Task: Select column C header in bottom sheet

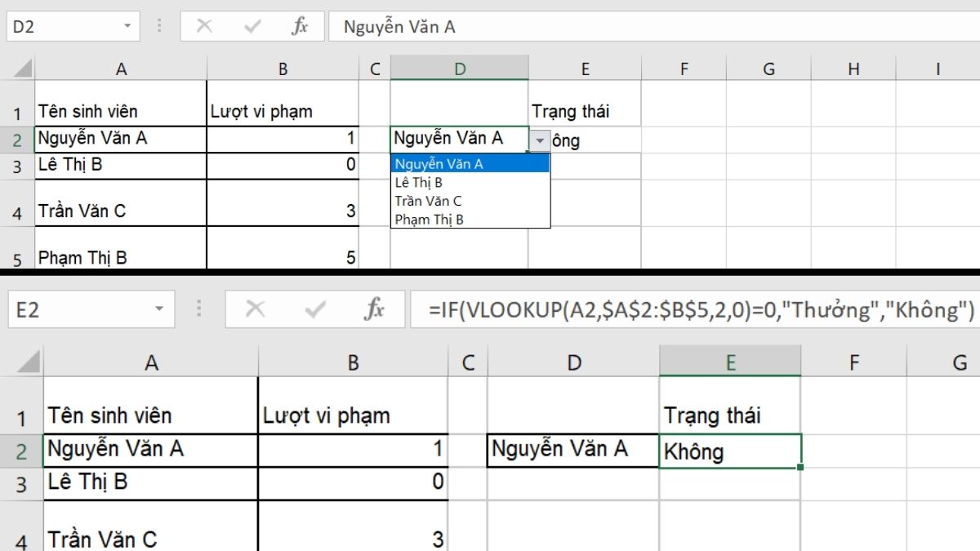Action: click(x=468, y=362)
